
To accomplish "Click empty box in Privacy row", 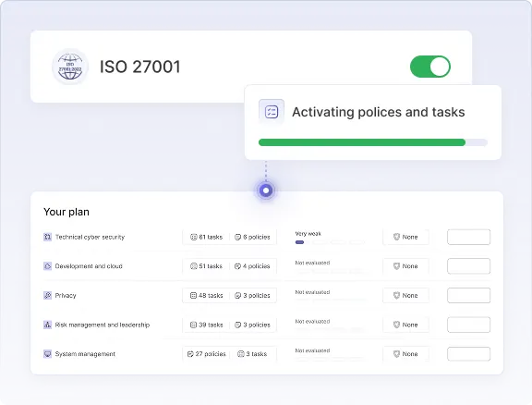I will pos(468,295).
